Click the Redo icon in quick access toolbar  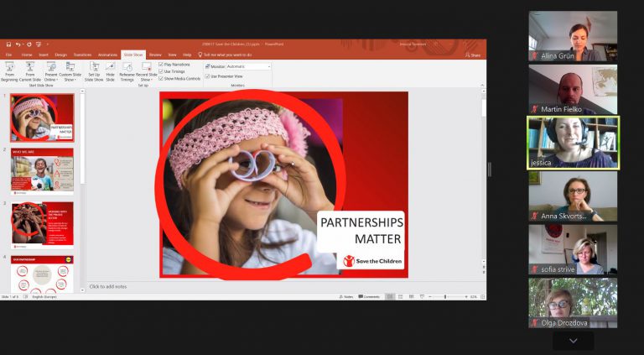coord(29,44)
